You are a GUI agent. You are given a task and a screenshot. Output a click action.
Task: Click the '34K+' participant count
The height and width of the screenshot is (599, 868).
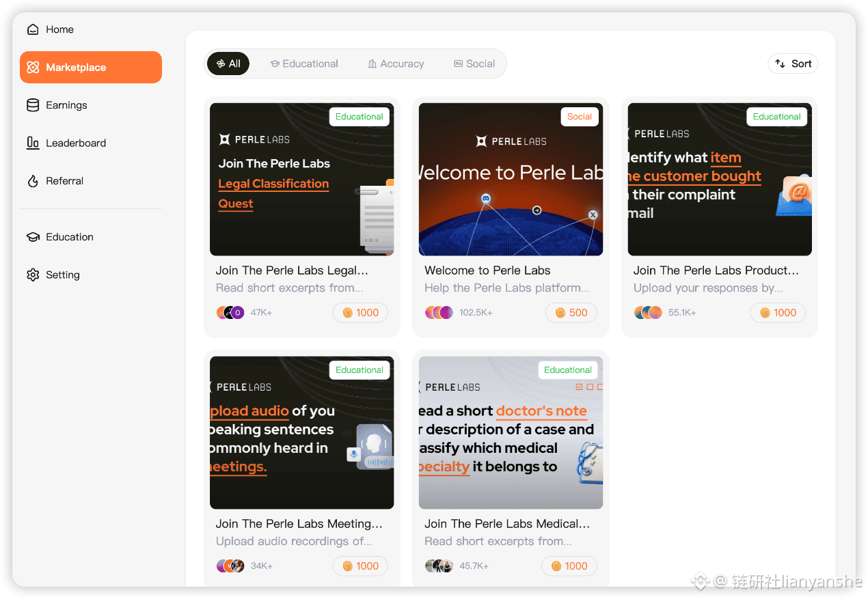pos(262,566)
